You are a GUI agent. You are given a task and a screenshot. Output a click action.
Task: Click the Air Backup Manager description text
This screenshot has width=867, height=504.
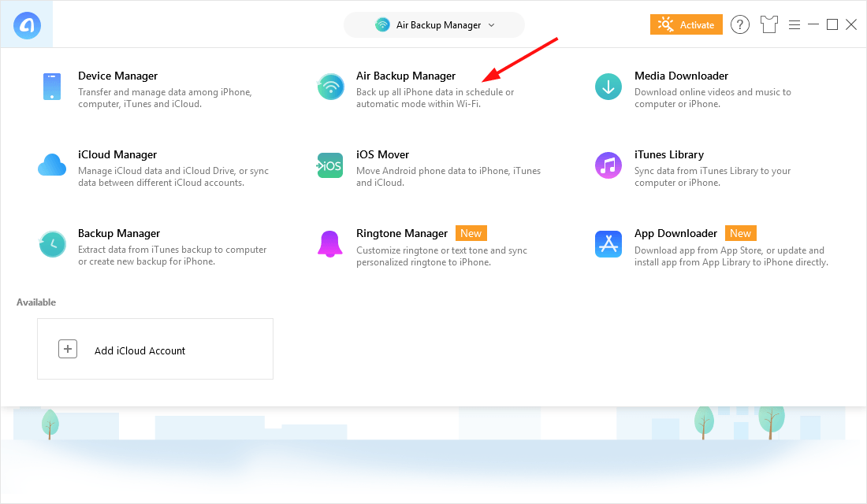435,98
